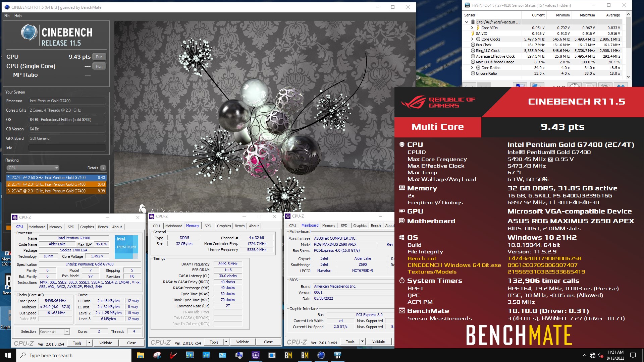This screenshot has width=644, height=362.
Task: Click the Windows icon next to OS in BenchMate
Action: point(402,237)
